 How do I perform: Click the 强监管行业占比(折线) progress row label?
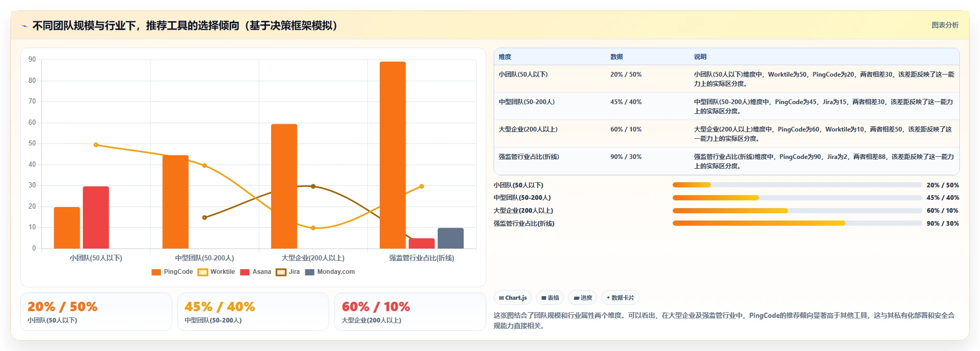click(x=524, y=224)
